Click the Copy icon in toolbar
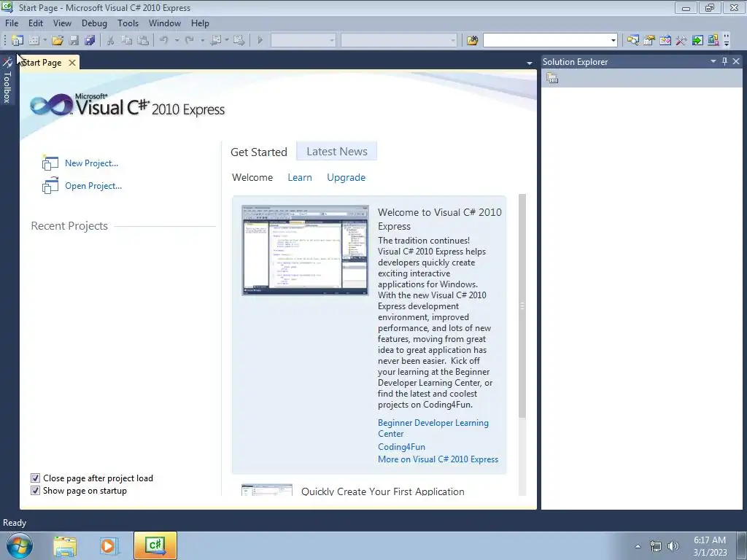 pos(126,41)
